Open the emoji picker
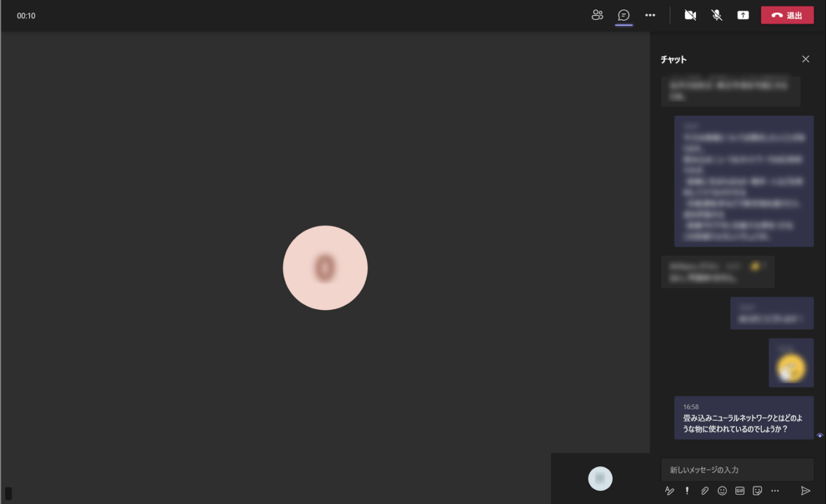This screenshot has height=504, width=826. (x=723, y=491)
